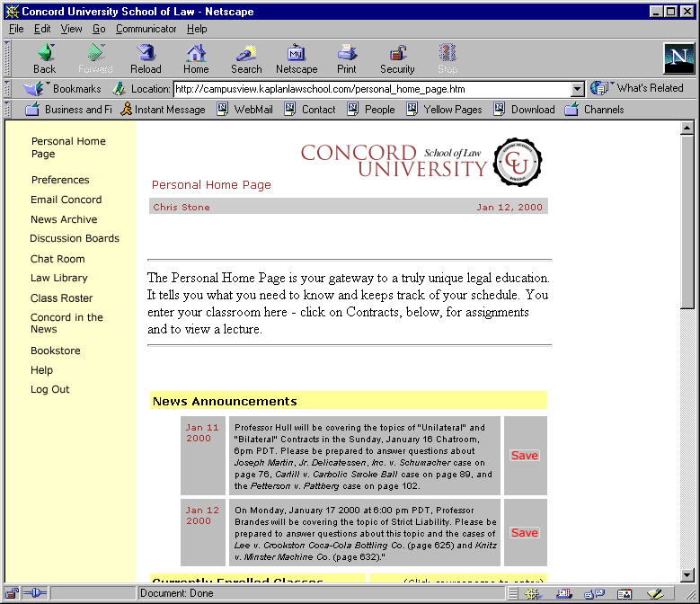The image size is (700, 604).
Task: Click the Log Out link
Action: (50, 389)
